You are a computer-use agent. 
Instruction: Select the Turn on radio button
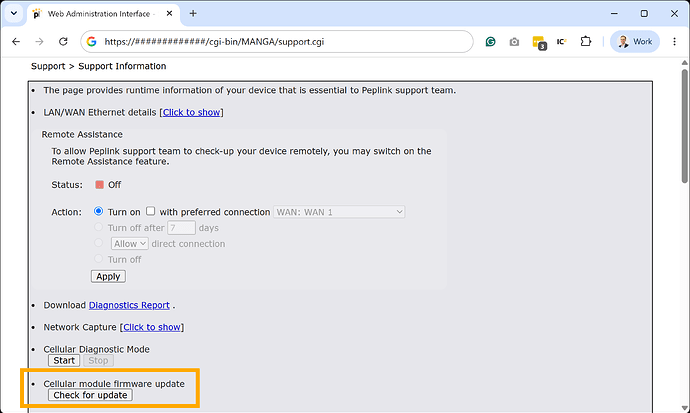[98, 211]
